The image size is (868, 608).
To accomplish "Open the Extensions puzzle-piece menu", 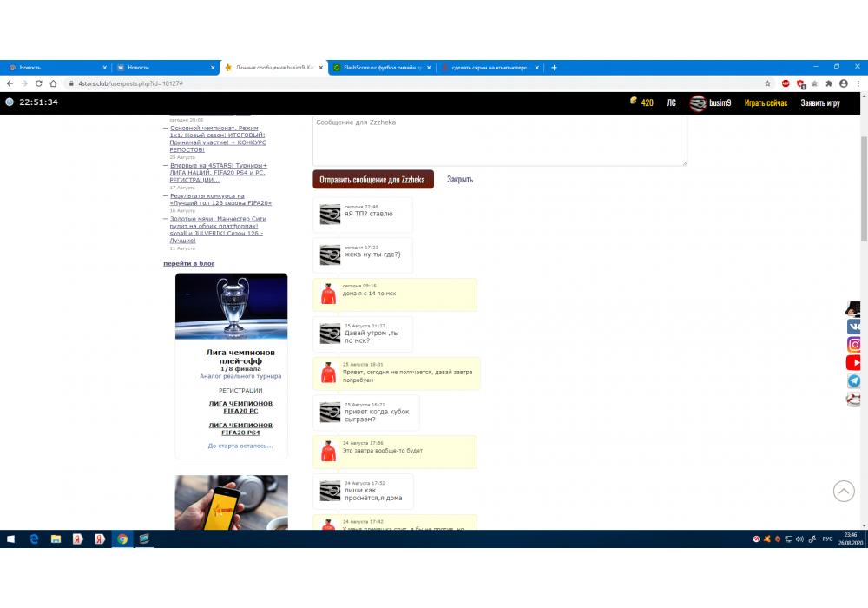I will pyautogui.click(x=829, y=83).
